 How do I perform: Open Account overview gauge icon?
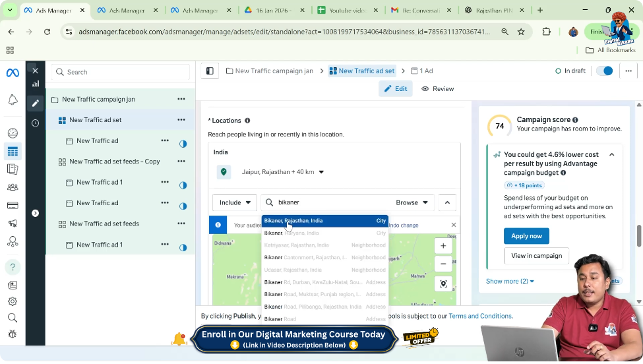(13, 133)
